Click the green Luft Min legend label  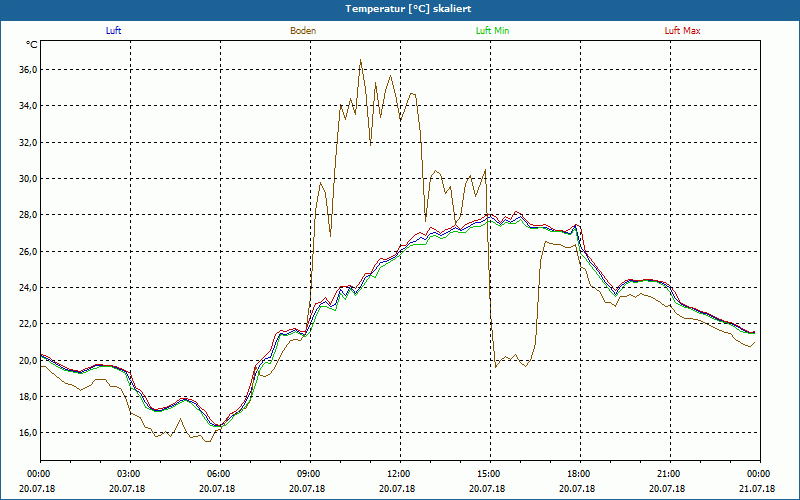(492, 31)
